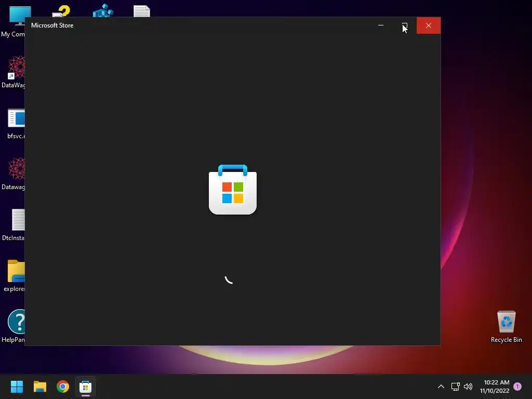Show hidden system tray icons

coord(441,387)
